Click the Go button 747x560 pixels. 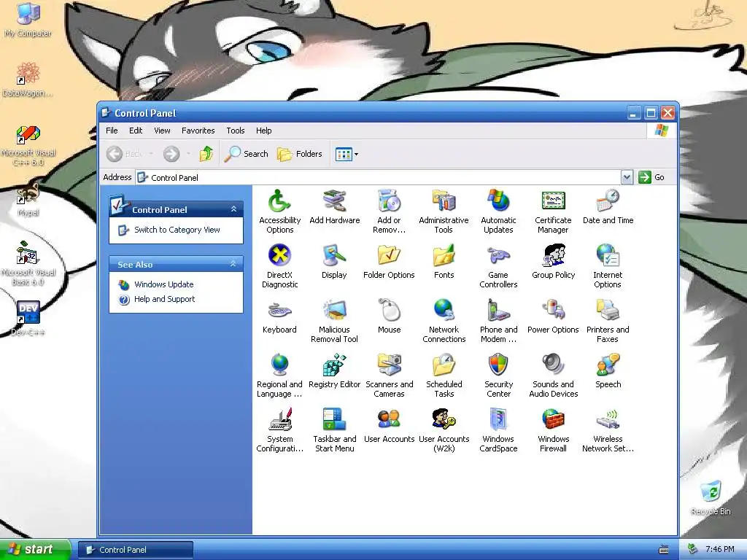651,177
